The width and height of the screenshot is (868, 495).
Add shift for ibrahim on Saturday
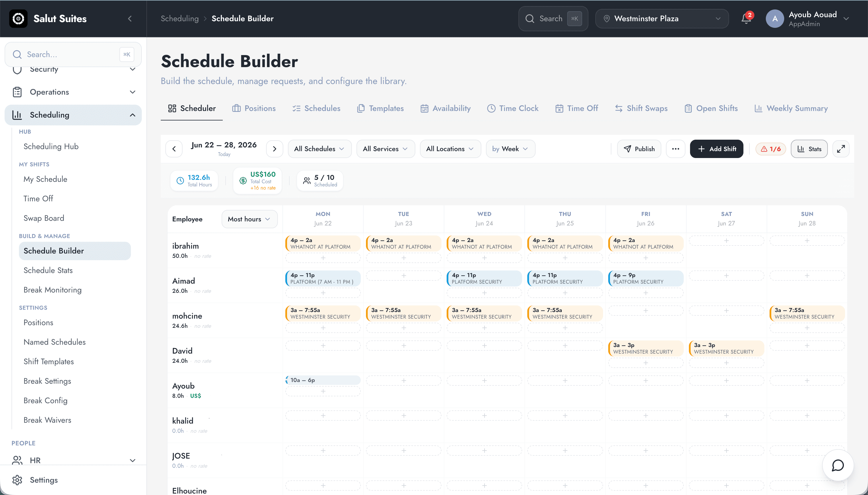726,241
